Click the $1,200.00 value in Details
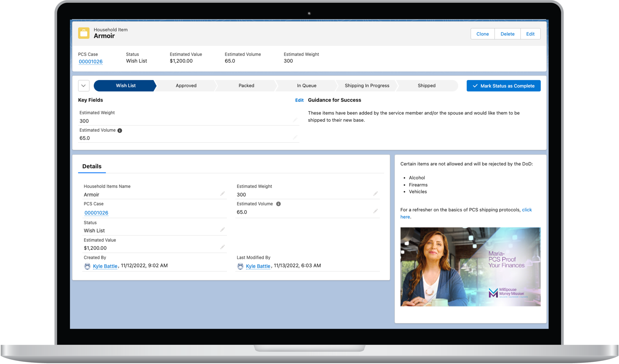This screenshot has width=619, height=364. pyautogui.click(x=95, y=248)
